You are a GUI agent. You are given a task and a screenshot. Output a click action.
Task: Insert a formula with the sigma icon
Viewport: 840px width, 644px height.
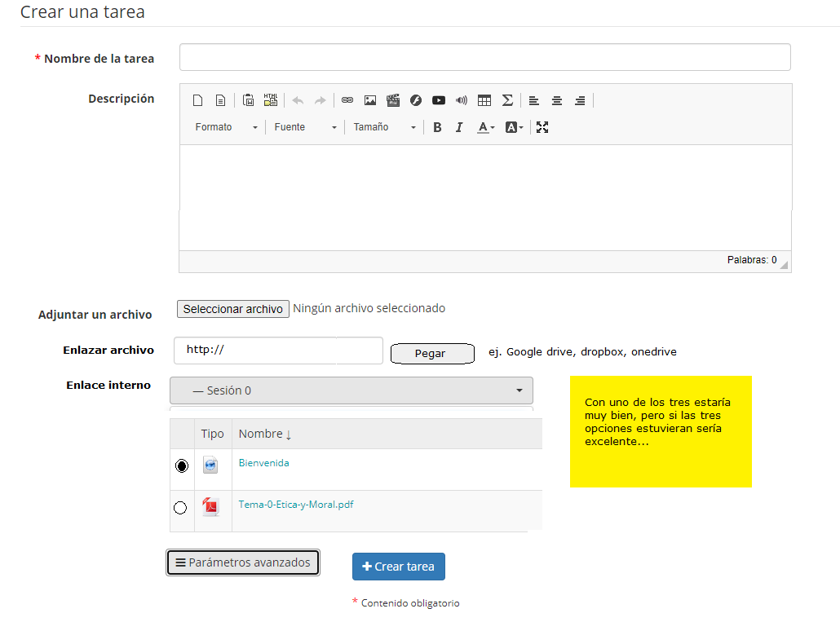click(507, 100)
